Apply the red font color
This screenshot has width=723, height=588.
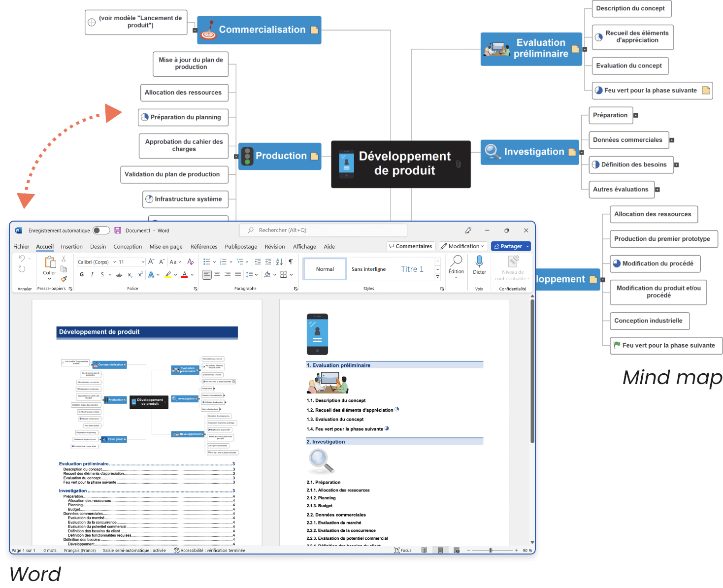[185, 275]
